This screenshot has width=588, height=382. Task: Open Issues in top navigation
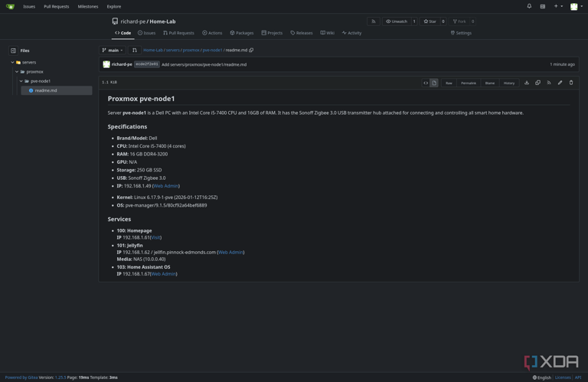point(29,6)
